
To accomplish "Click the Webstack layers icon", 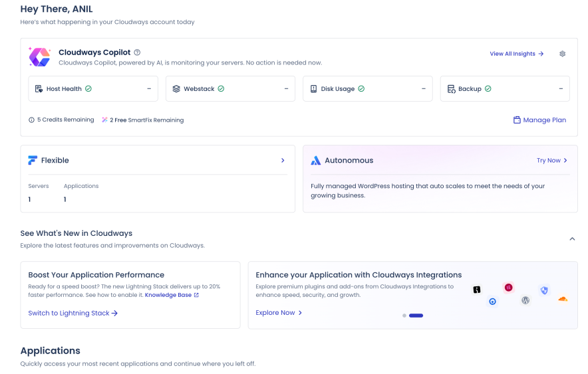I will click(176, 89).
